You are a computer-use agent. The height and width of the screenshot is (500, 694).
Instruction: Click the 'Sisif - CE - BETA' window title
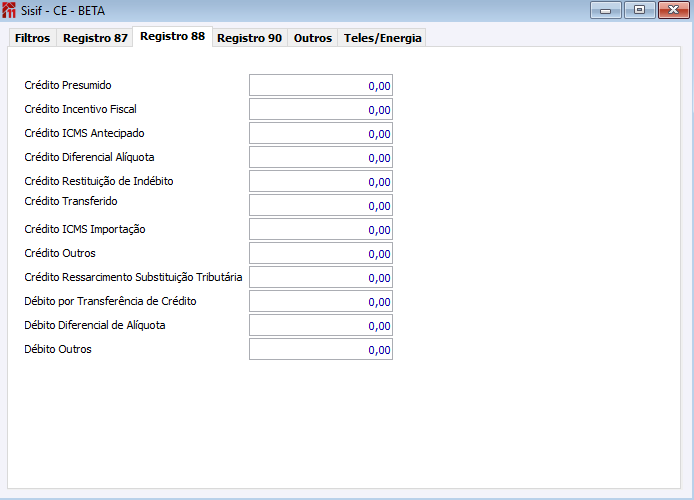[x=63, y=11]
